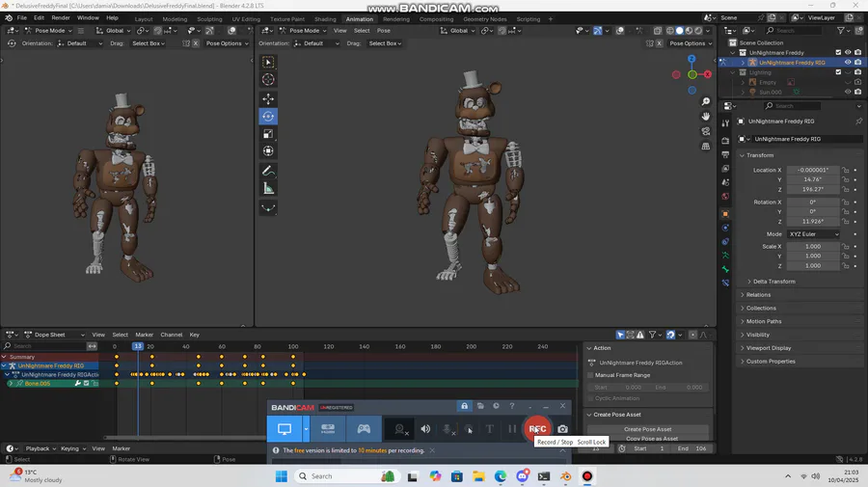868x487 pixels.
Task: Toggle the camera view icon
Action: click(x=706, y=131)
